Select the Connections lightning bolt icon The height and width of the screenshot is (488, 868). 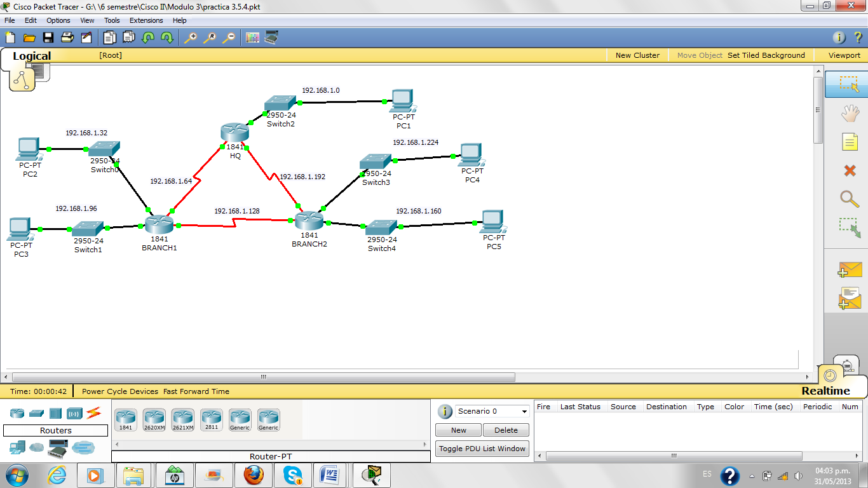[x=94, y=413]
